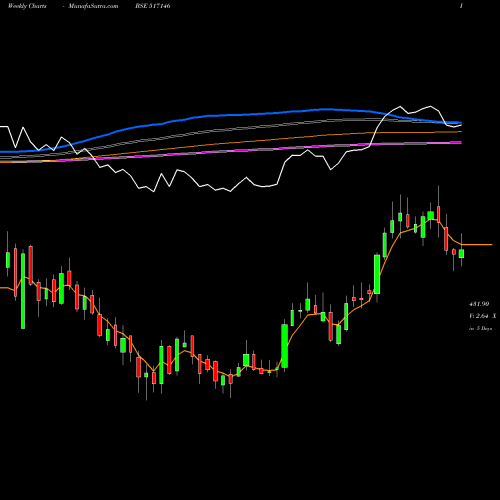
Task: Click the tallest green candlestick on the left side
Action: [23, 291]
